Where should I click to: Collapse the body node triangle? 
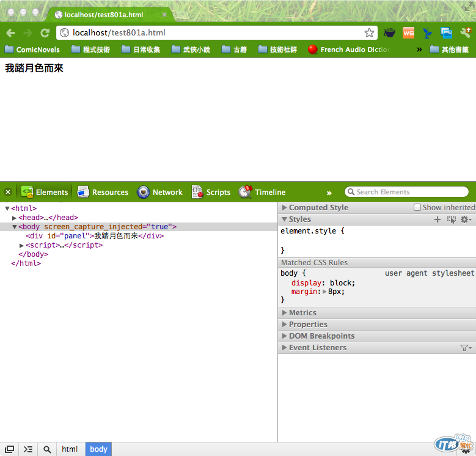coord(14,227)
